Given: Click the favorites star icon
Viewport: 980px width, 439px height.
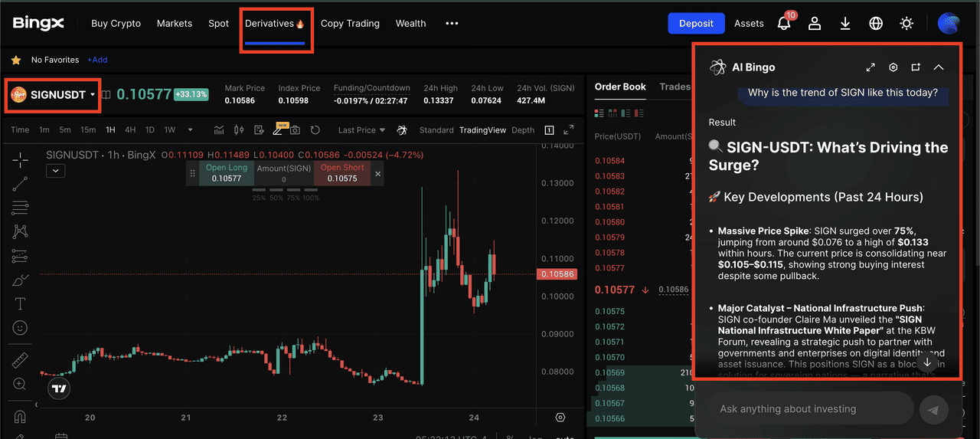Looking at the screenshot, I should tap(16, 60).
